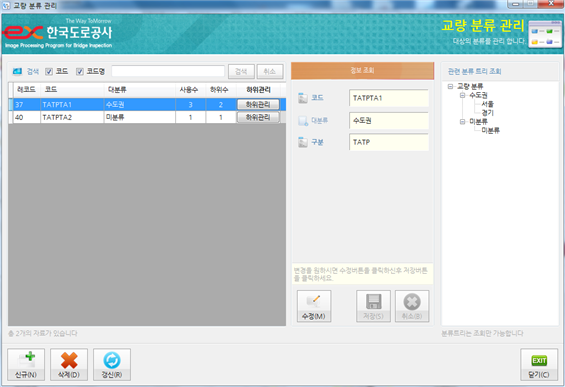Collapse the 미분류 parent tree node
The height and width of the screenshot is (387, 565).
tap(462, 122)
